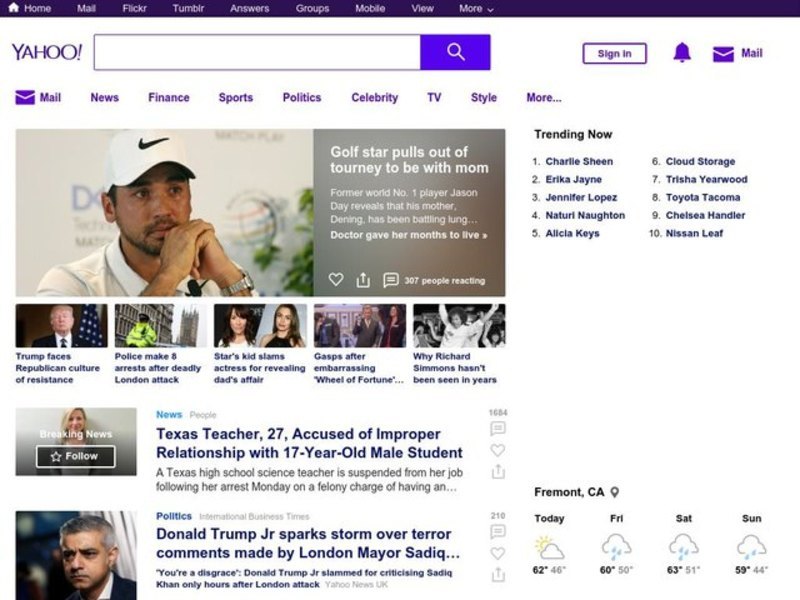Image resolution: width=800 pixels, height=600 pixels.
Task: Expand the More dropdown in the top bar
Action: (476, 8)
